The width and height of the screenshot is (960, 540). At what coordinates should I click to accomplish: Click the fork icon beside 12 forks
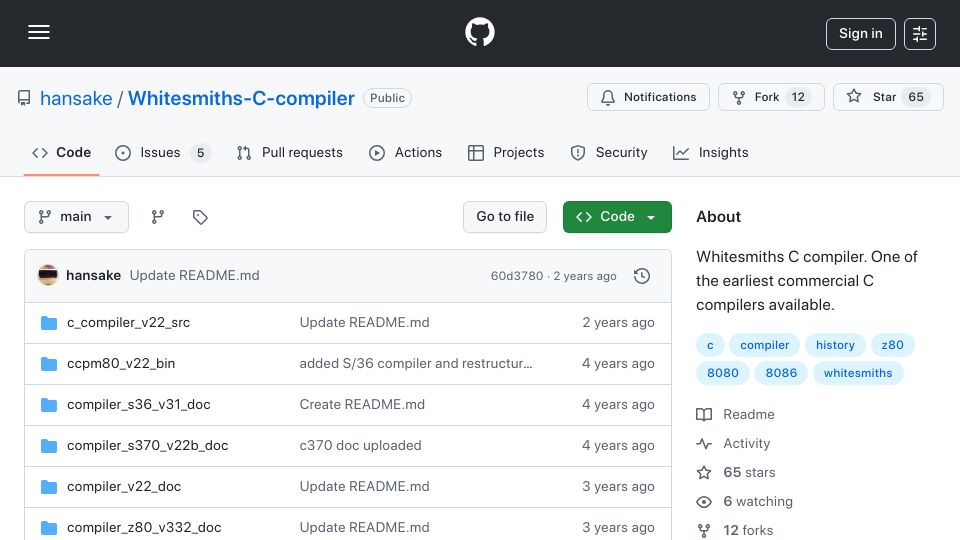point(704,530)
